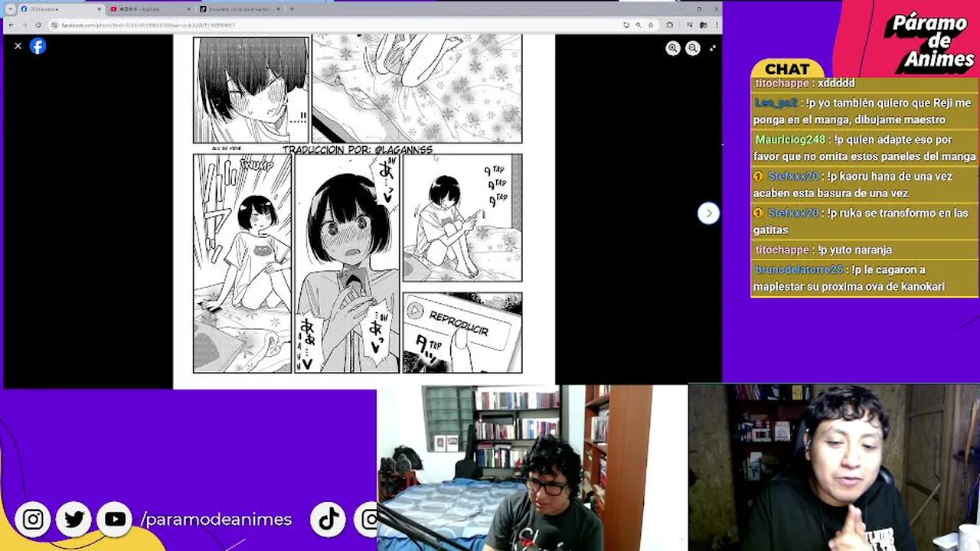Enter fullscreen mode for the photo
The image size is (980, 551).
click(x=712, y=48)
